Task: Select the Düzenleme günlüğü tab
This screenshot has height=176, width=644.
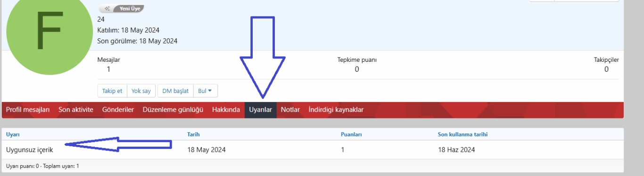Action: pos(173,110)
